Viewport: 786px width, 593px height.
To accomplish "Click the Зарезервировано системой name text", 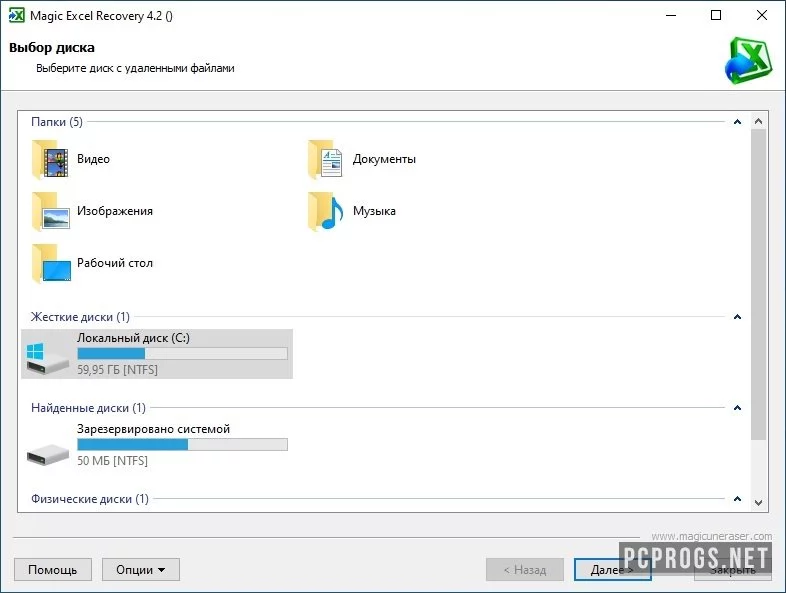I will click(x=153, y=429).
